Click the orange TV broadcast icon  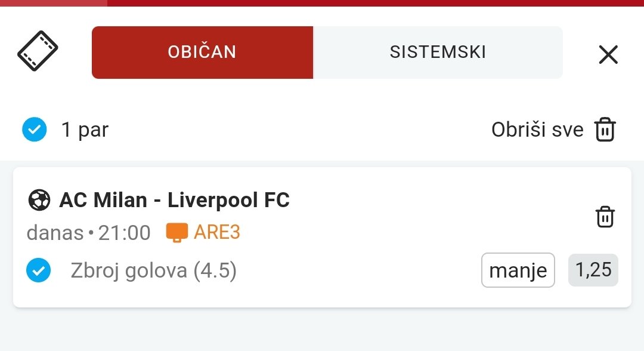[x=177, y=233]
